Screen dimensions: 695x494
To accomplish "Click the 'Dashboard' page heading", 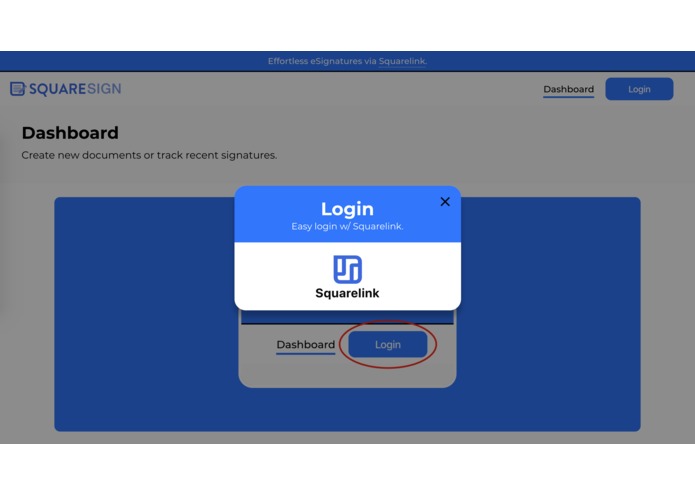I will [x=70, y=133].
